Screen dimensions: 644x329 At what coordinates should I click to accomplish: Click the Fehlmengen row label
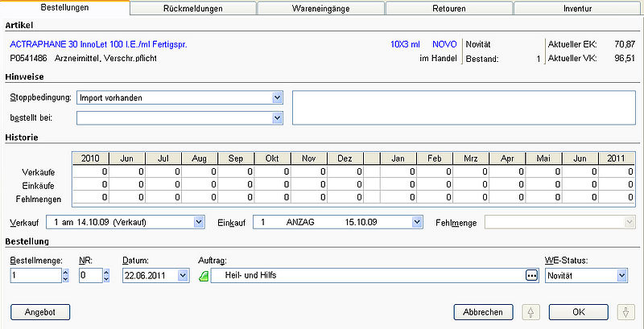click(x=38, y=199)
